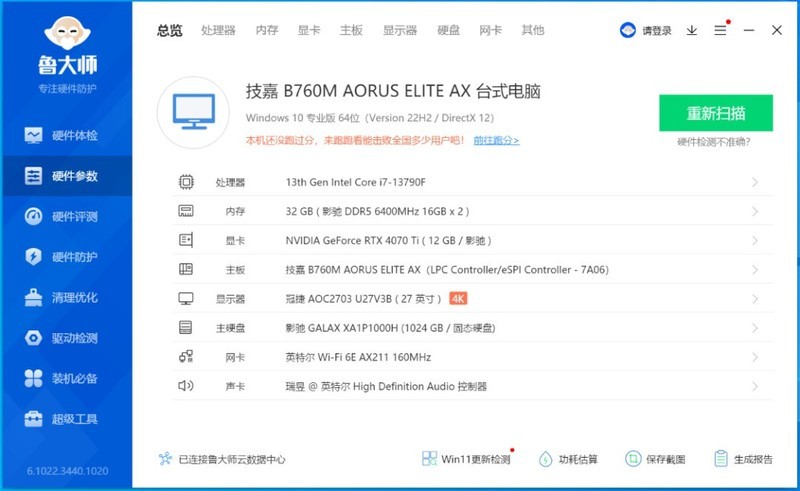This screenshot has height=491, width=800.
Task: Click the 驱动检测 hexagon icon
Action: pyautogui.click(x=33, y=338)
